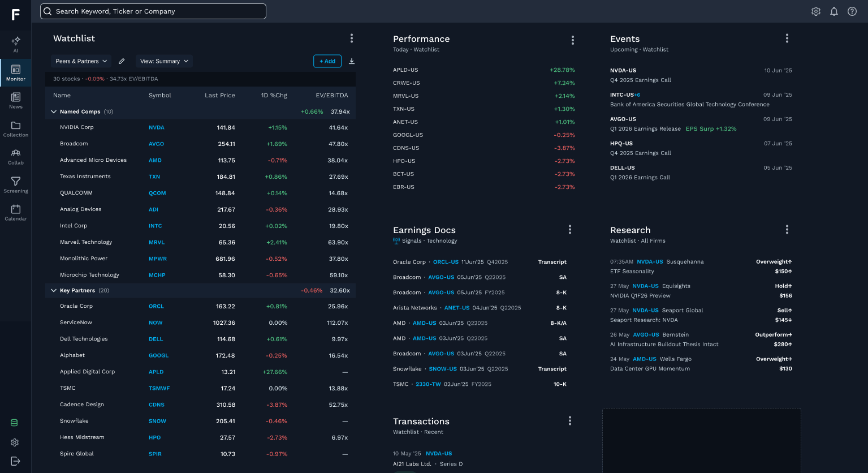
Task: Open 2330-TW link for TSMC
Action: tap(428, 385)
